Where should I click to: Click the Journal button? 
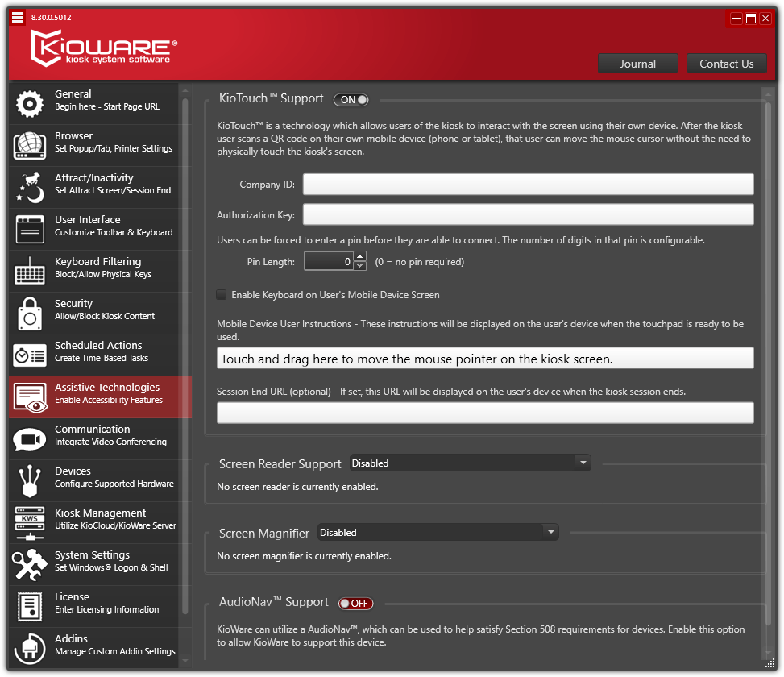[x=637, y=64]
